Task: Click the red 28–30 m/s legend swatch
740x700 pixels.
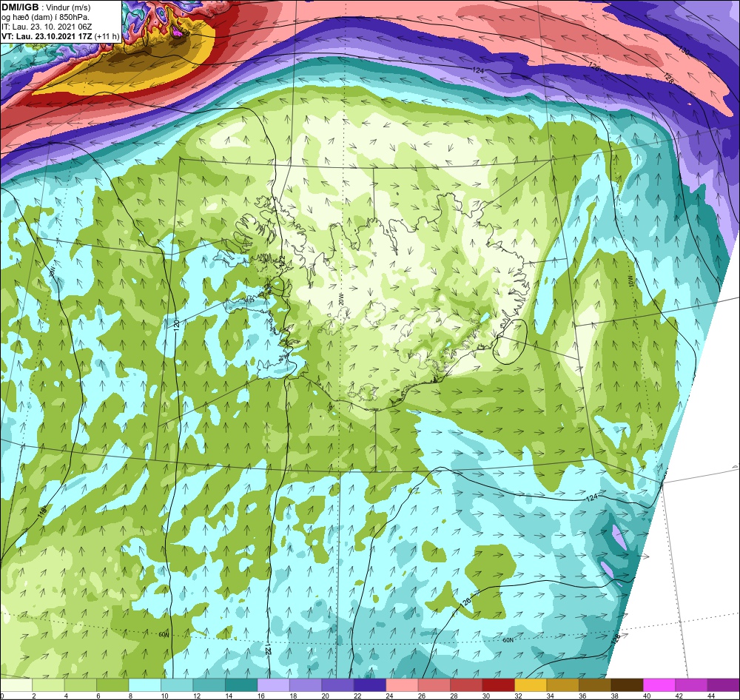Action: click(x=465, y=685)
